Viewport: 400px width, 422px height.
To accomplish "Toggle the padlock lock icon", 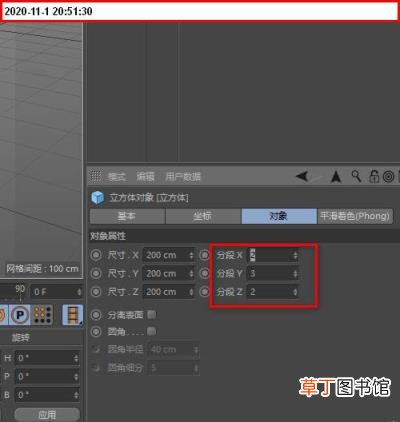I will 374,176.
